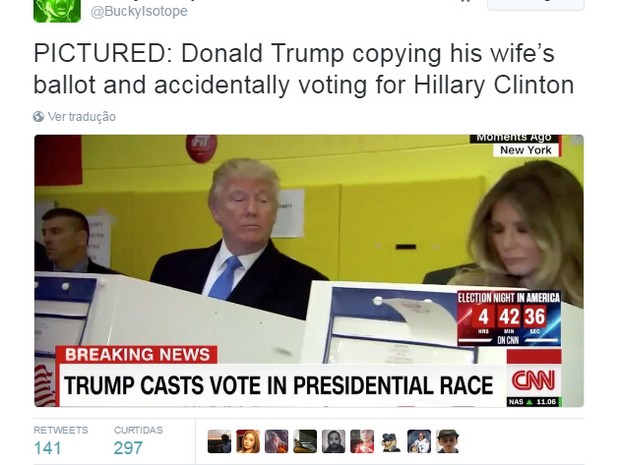Open the @BuckyIsotope profile handle
The width and height of the screenshot is (620, 465).
(x=139, y=11)
